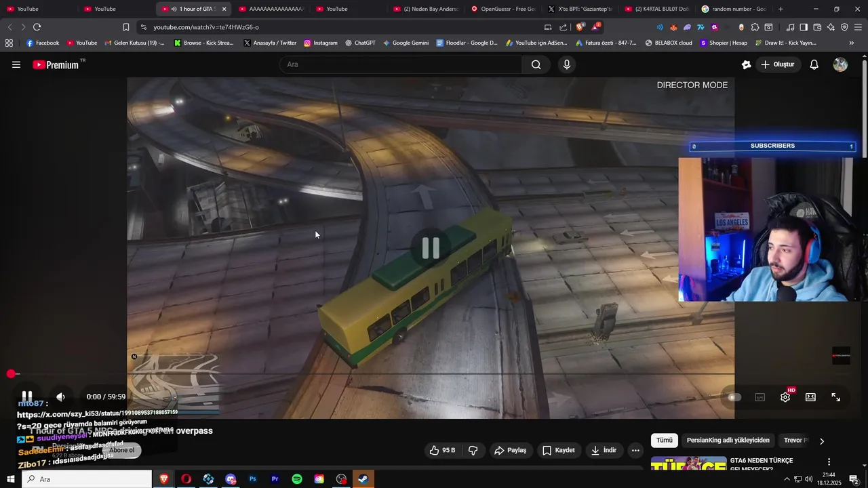Viewport: 868px width, 488px height.
Task: Switch to the K4RTAL BULOT tab
Action: 656,9
